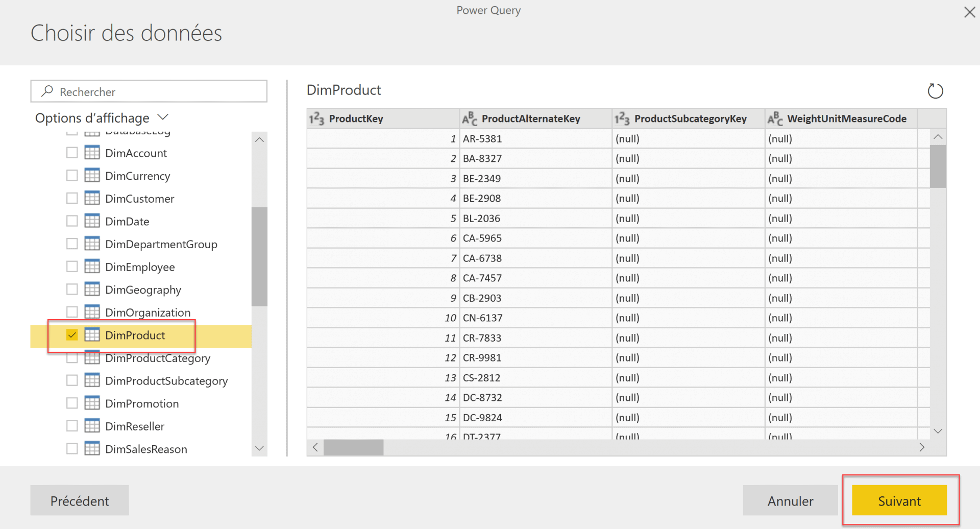The image size is (980, 529).
Task: Click the refresh preview icon
Action: (x=936, y=90)
